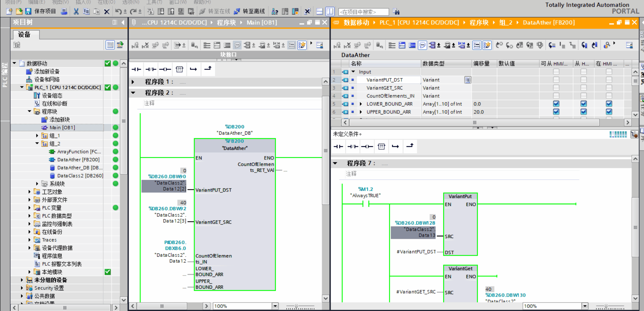The width and height of the screenshot is (644, 311).
Task: Create a new project from main toolbar
Action: [9, 11]
